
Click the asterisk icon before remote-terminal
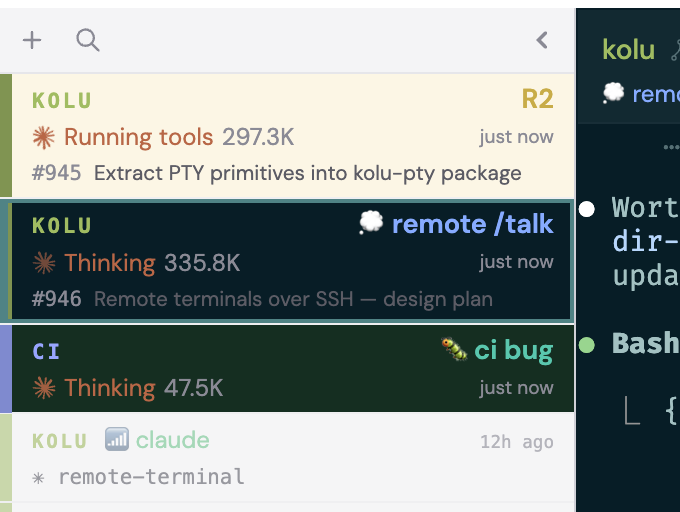38,478
